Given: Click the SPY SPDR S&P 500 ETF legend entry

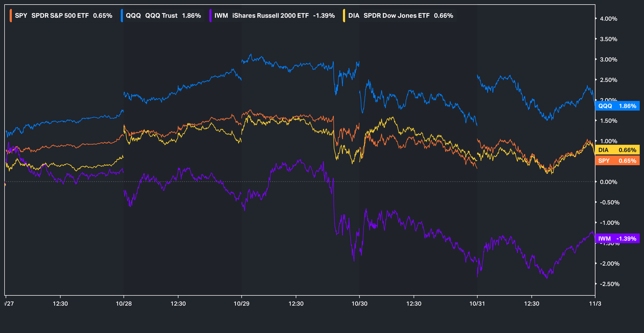Looking at the screenshot, I should click(63, 16).
